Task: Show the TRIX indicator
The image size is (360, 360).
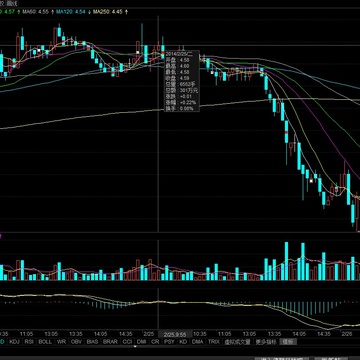Action: [214, 342]
